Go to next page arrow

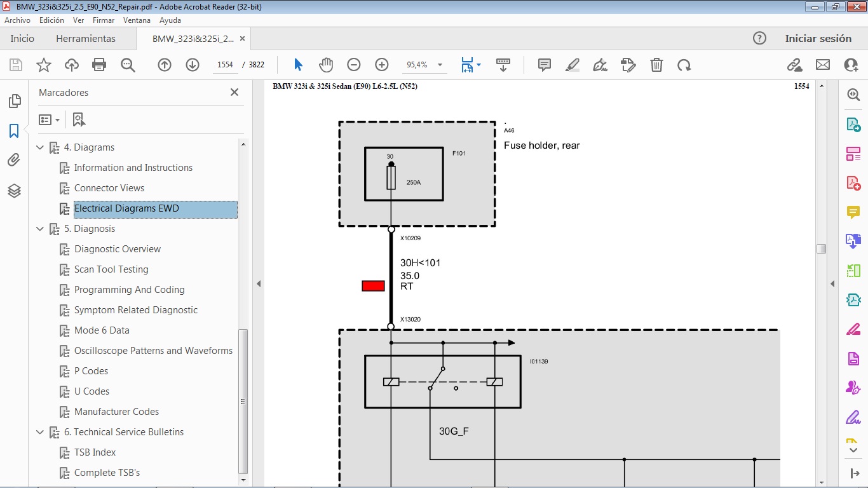[x=193, y=65]
